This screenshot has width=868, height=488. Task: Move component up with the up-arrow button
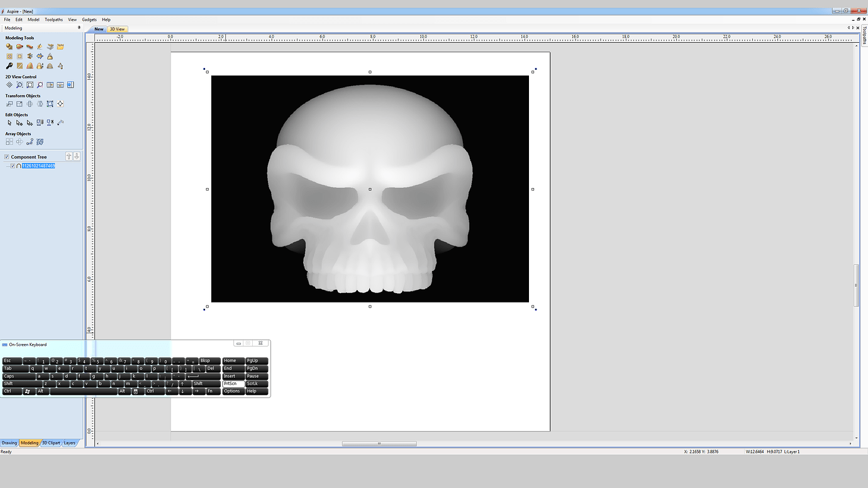pyautogui.click(x=70, y=156)
